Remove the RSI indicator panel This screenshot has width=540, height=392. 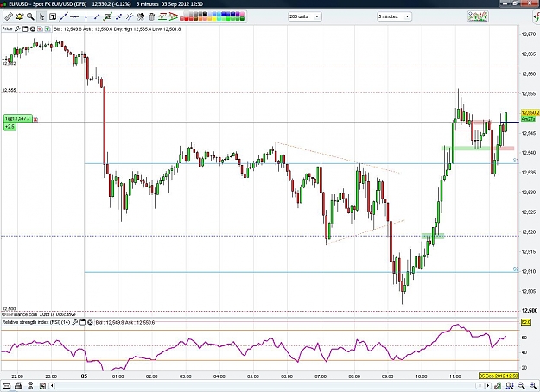(x=90, y=322)
